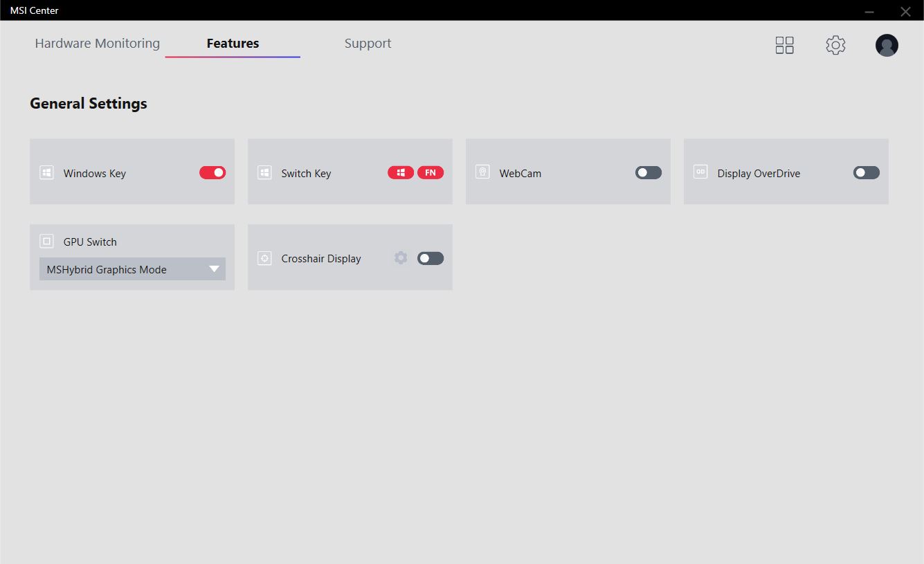
Task: Click the GPU Switch label
Action: click(90, 242)
